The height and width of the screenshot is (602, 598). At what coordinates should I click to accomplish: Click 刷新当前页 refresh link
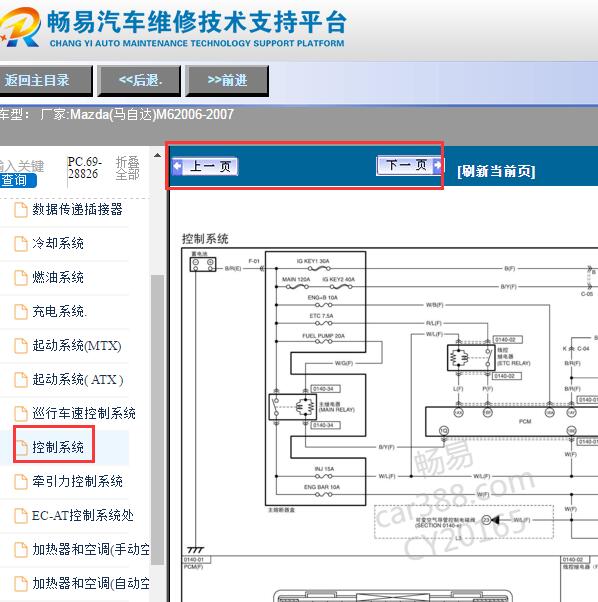click(x=496, y=171)
